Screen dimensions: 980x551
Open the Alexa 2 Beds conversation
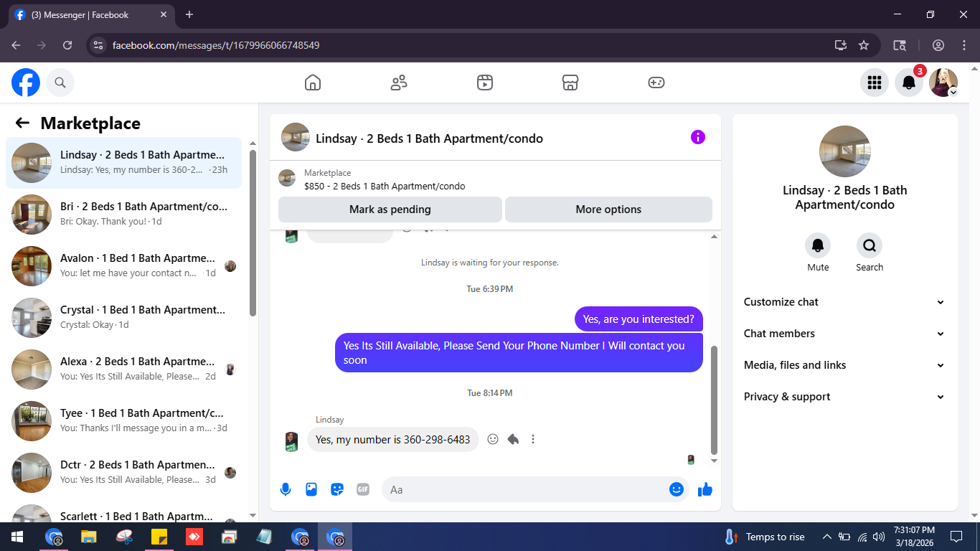(124, 369)
